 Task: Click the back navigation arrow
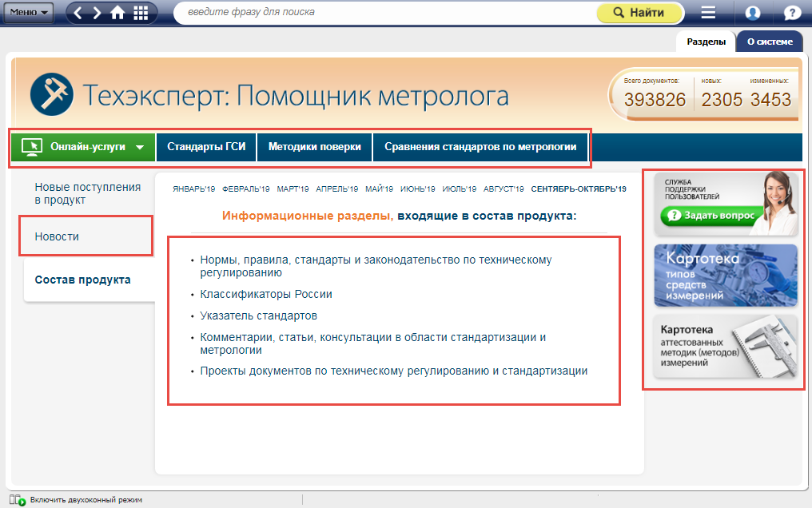pyautogui.click(x=78, y=13)
